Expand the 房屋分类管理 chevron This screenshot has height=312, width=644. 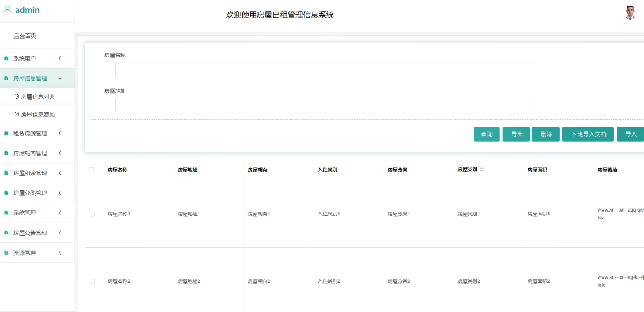click(60, 193)
